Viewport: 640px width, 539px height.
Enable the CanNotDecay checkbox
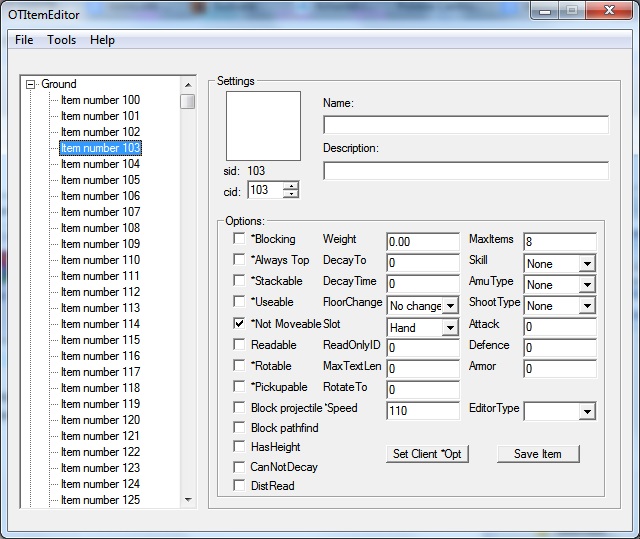coord(239,467)
